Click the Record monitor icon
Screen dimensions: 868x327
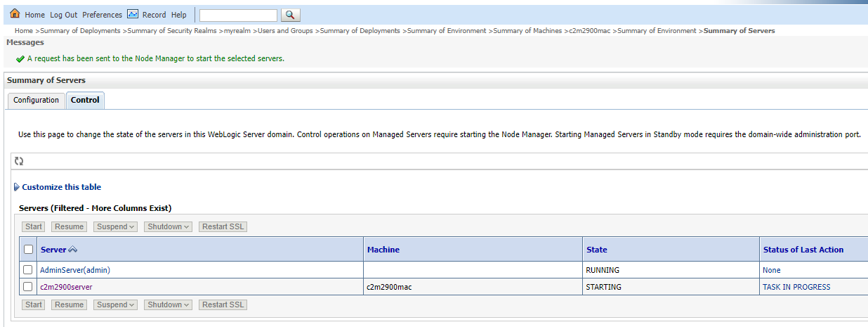point(133,13)
